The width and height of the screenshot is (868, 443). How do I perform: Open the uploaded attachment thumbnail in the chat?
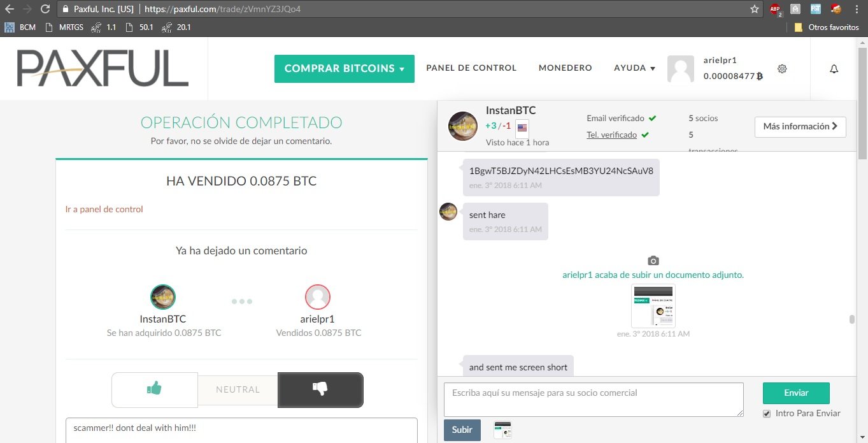[653, 306]
